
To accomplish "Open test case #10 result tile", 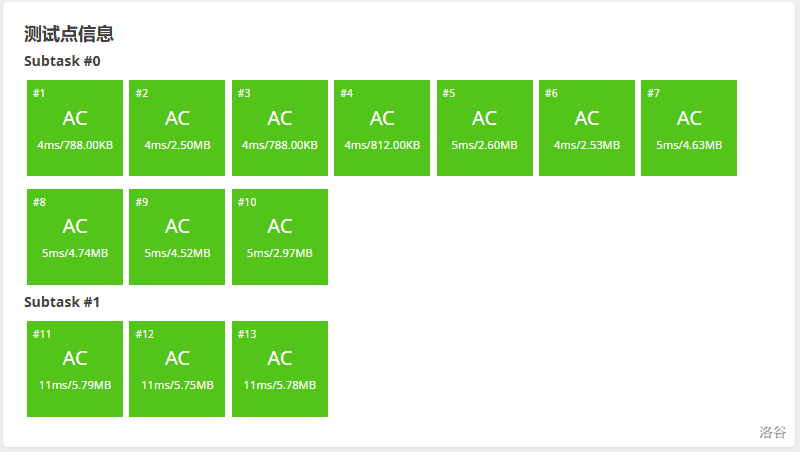I will click(x=280, y=237).
